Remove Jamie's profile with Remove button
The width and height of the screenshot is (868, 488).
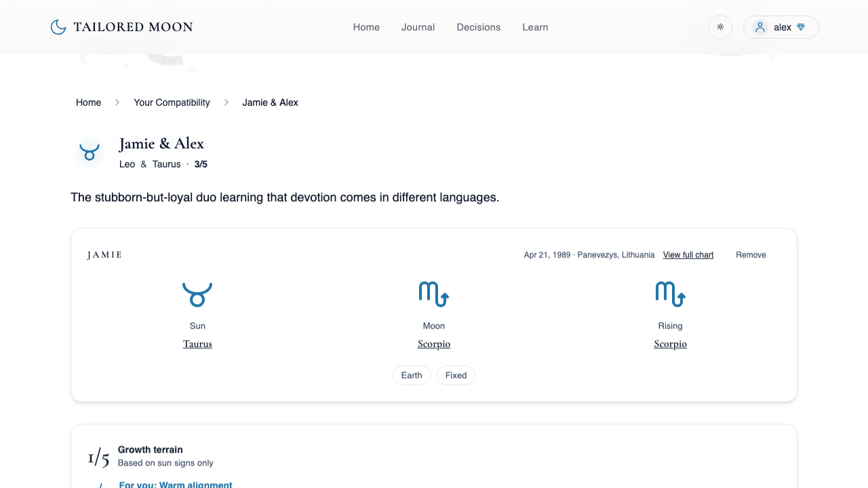pos(751,255)
